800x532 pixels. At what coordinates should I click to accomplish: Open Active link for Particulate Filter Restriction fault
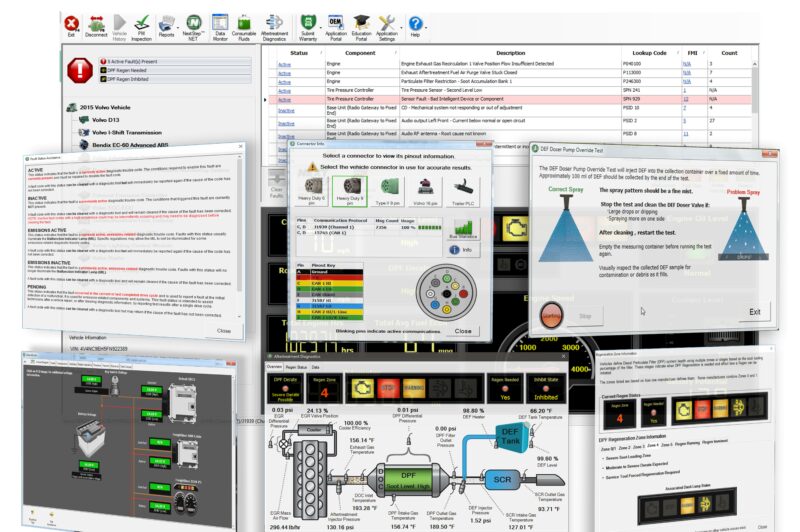[284, 82]
